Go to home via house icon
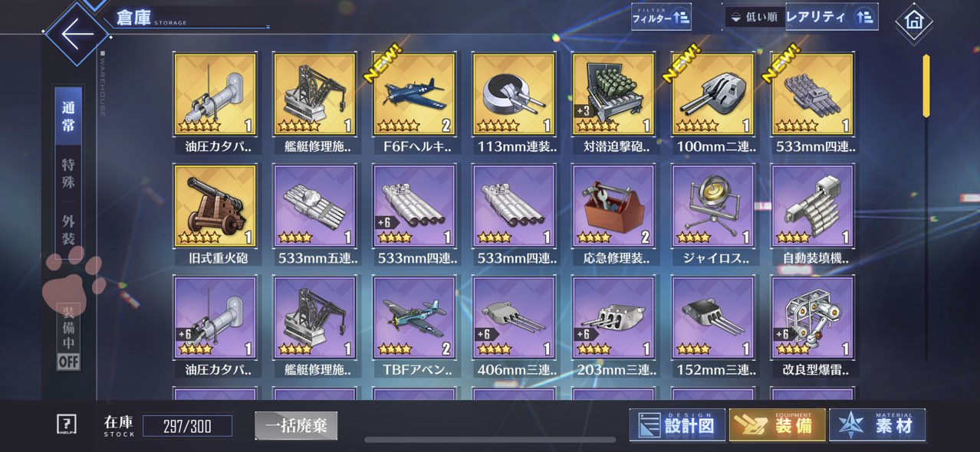The image size is (980, 452). point(914,21)
